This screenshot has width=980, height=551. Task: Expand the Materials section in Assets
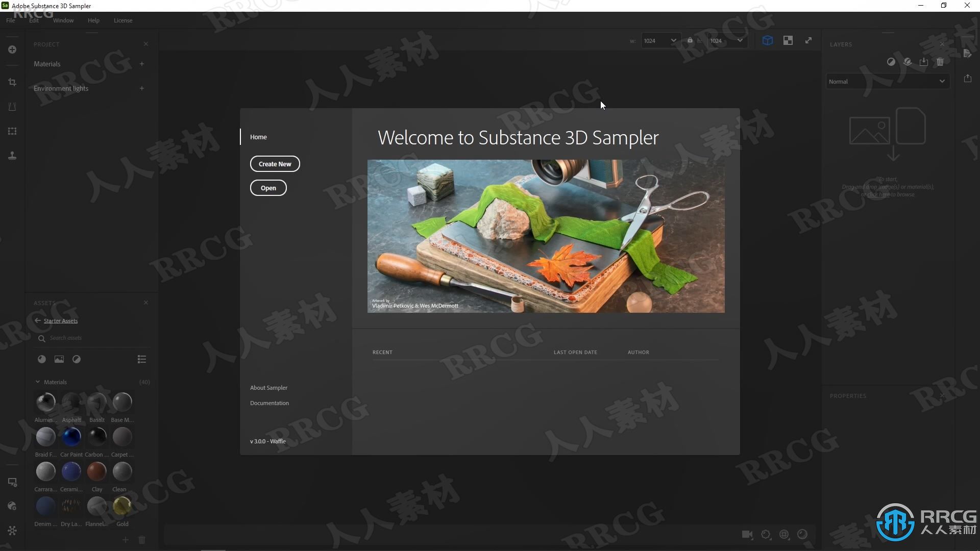pos(37,382)
